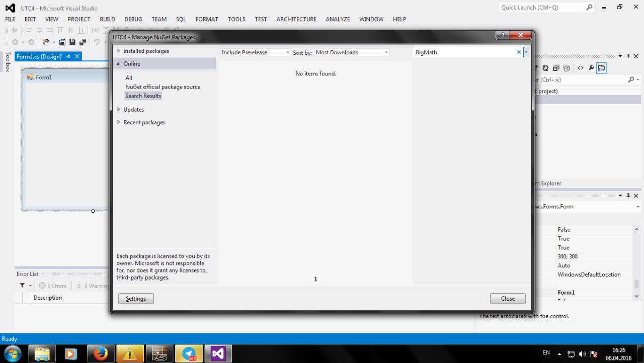Click the Error List filter funnel icon
644x363 pixels.
22,286
